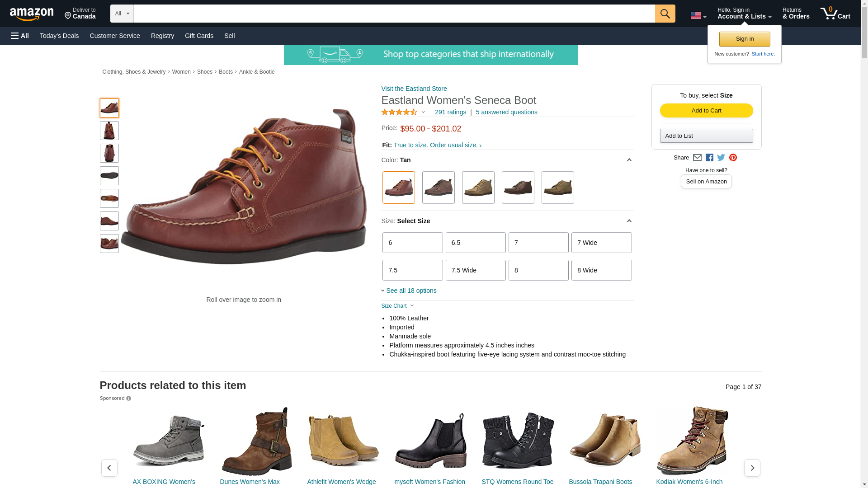The image size is (868, 488).
Task: Open Gift Cards navigation item
Action: (199, 36)
